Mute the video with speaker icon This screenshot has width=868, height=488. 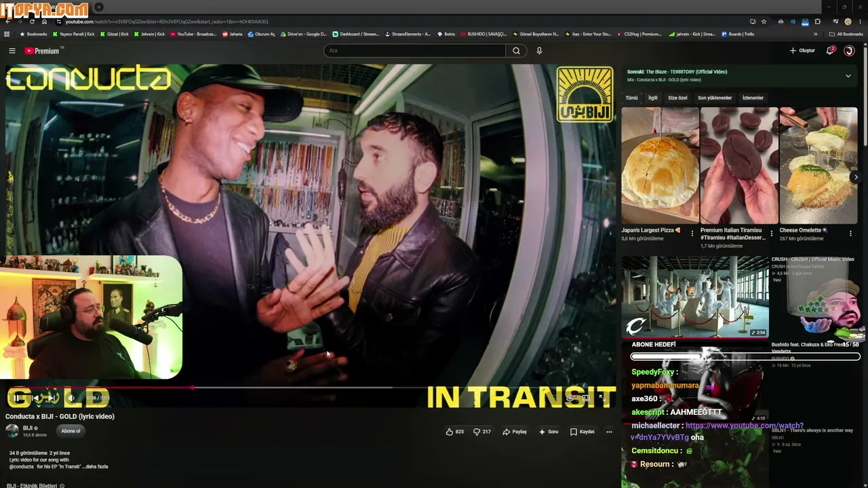[71, 398]
